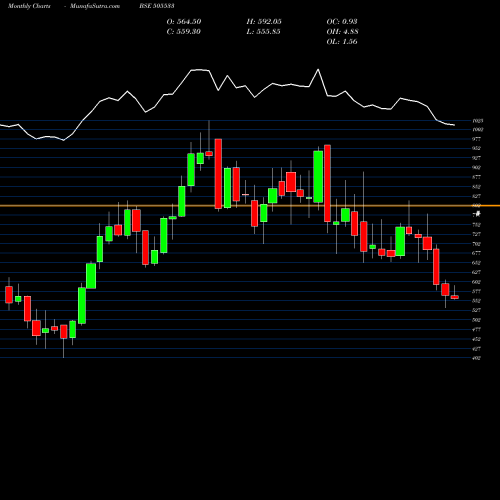Click the 877 price axis label
500x500 pixels.
[477, 177]
